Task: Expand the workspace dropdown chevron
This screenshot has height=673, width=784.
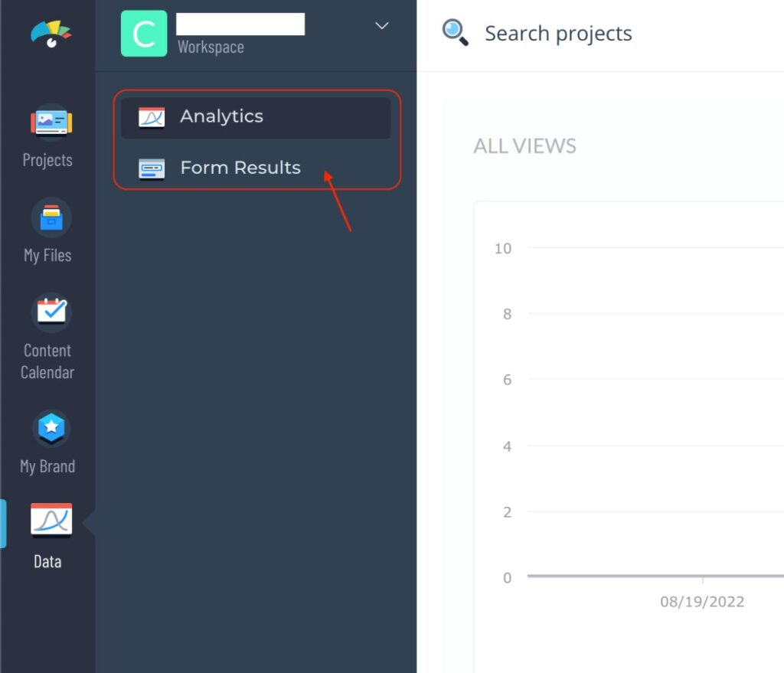Action: click(x=381, y=25)
